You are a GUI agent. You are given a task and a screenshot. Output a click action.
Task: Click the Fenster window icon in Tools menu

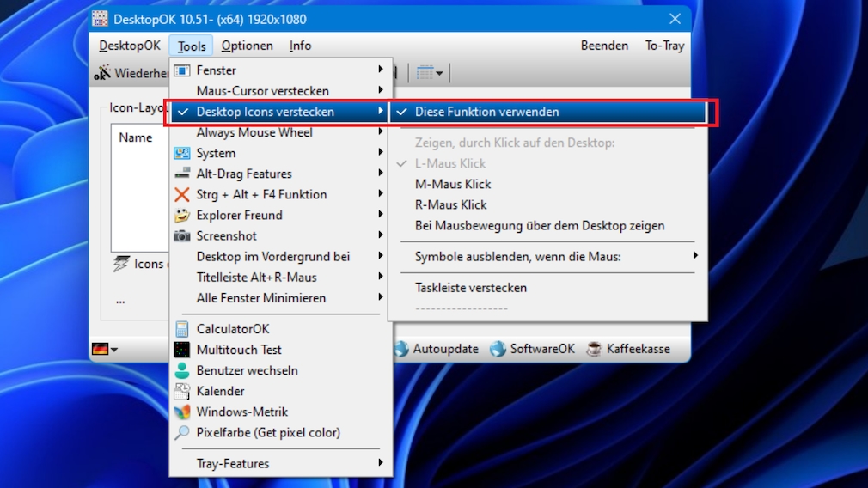pos(181,70)
